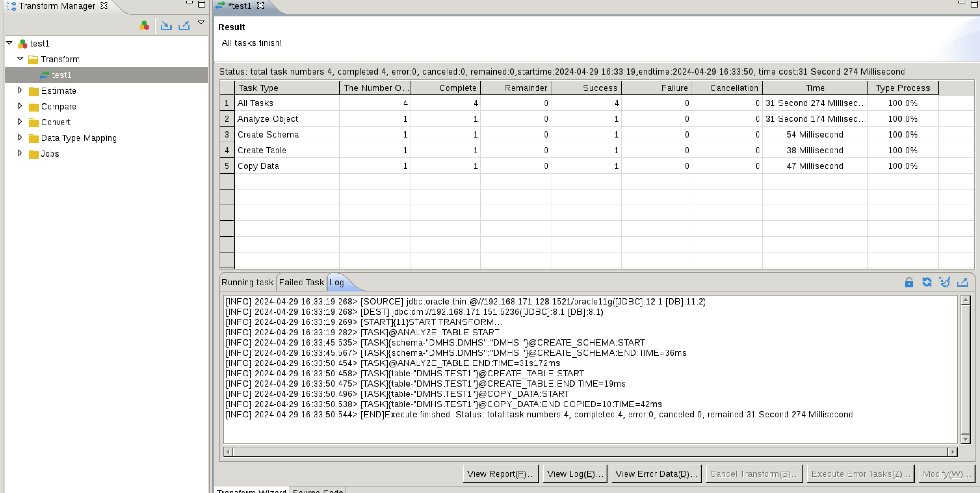Select the test1 transform item in tree

point(61,75)
